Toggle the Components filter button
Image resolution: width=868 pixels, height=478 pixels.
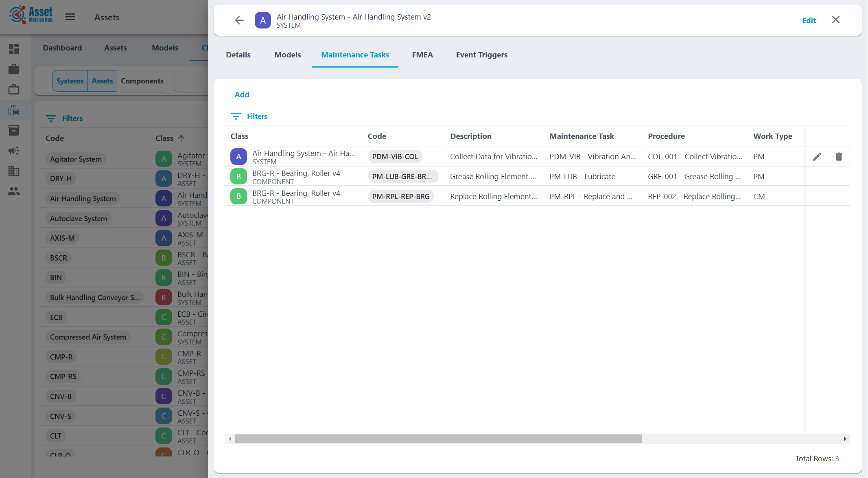[x=142, y=81]
